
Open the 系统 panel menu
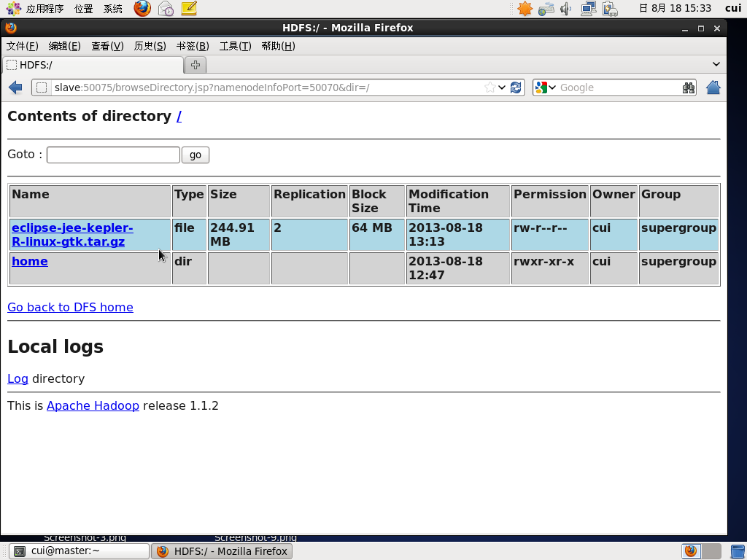(113, 9)
